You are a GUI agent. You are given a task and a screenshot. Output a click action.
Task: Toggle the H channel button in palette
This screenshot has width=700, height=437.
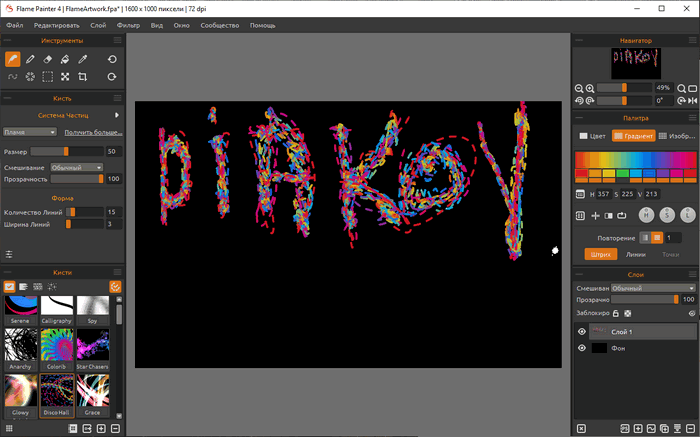click(x=647, y=215)
